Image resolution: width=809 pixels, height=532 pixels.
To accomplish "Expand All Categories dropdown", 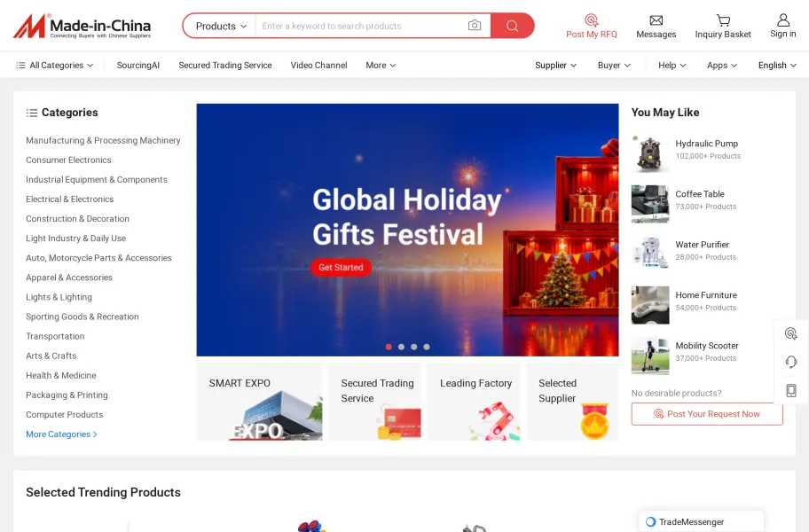I will pos(55,65).
